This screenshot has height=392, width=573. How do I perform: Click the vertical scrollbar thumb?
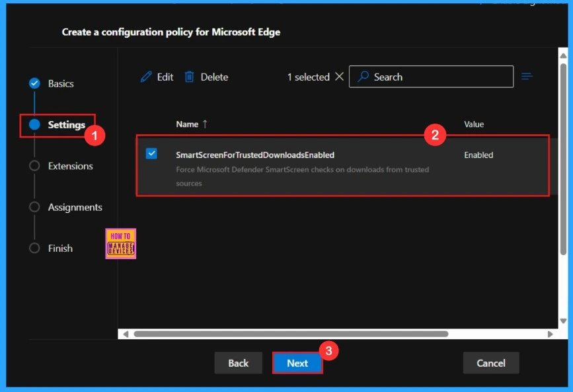(563, 159)
